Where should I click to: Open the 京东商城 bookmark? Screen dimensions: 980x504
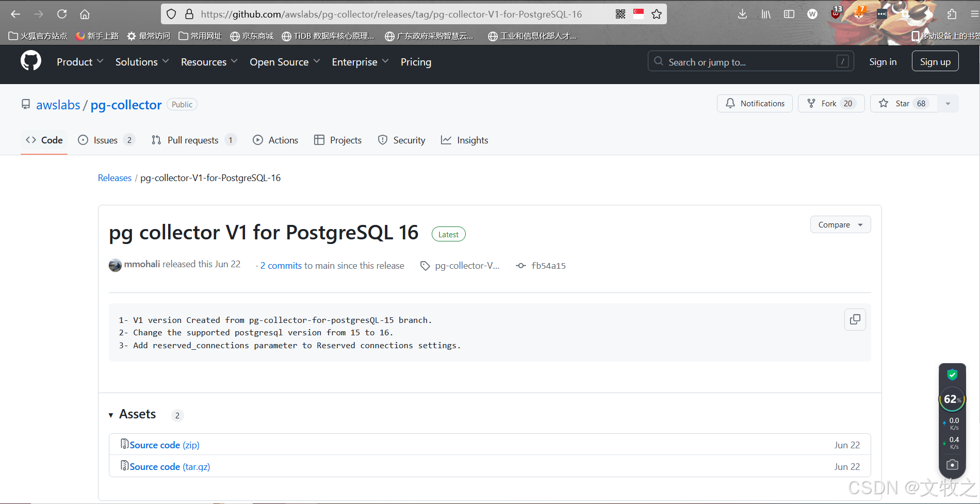coord(252,36)
